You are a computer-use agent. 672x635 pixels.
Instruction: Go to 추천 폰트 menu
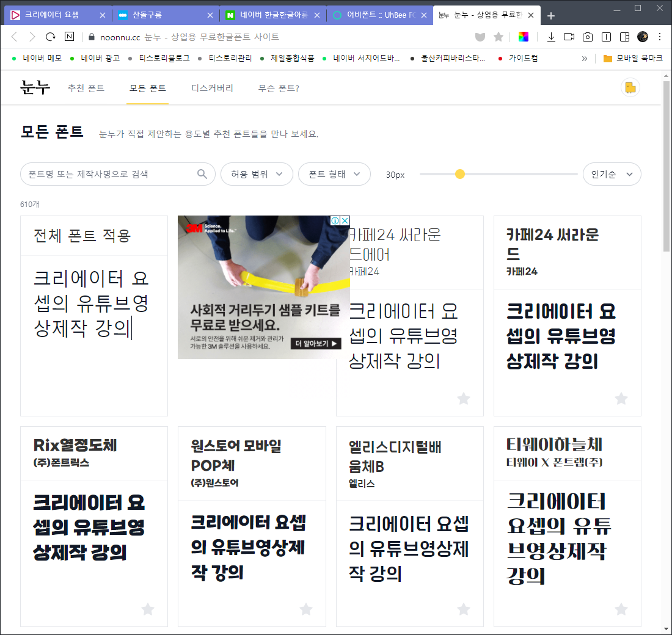[x=86, y=88]
